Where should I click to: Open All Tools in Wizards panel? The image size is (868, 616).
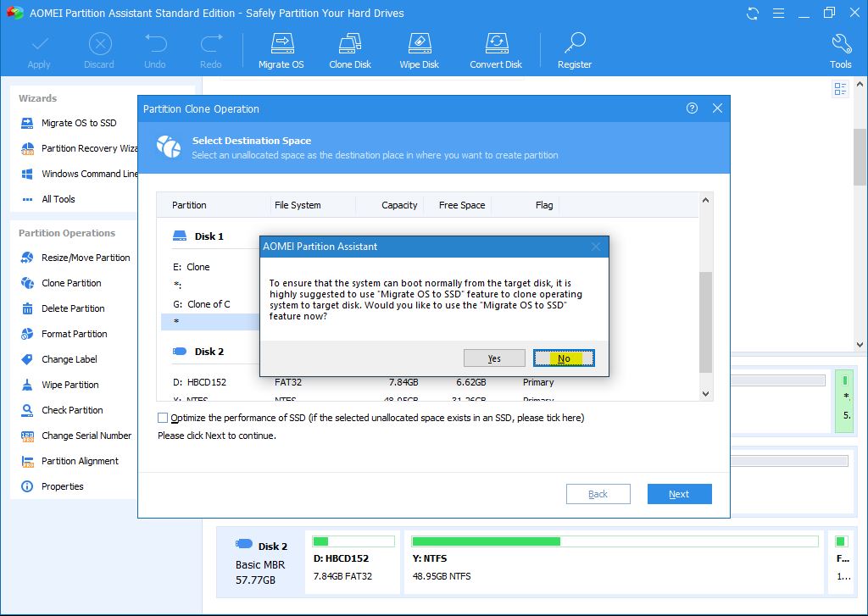[x=58, y=199]
